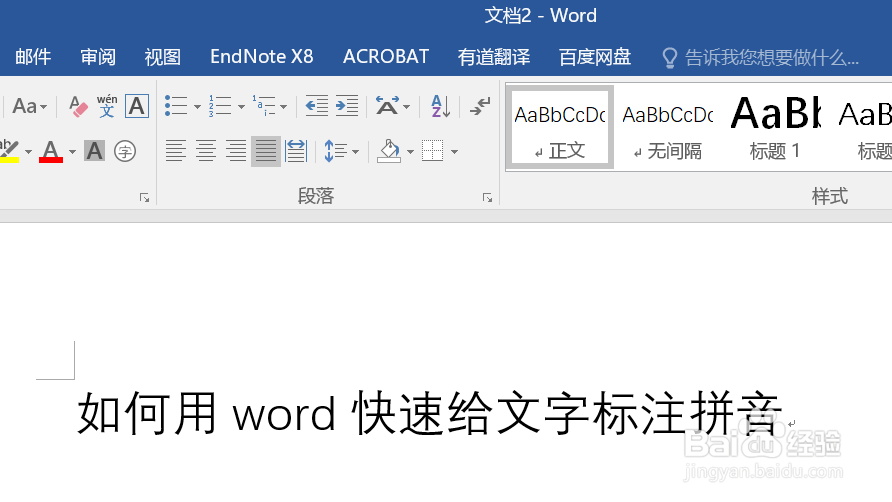Click the Enclose Characters icon
The image size is (892, 502).
coord(125,151)
